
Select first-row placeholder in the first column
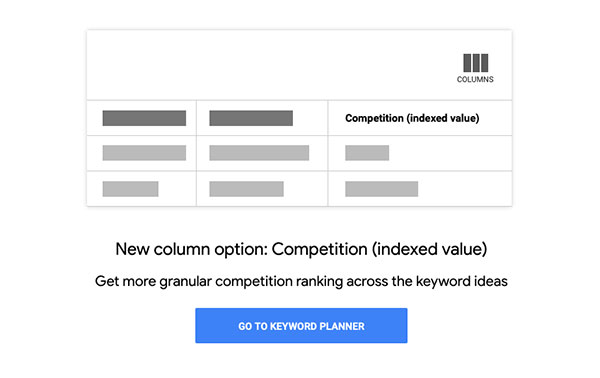[144, 153]
